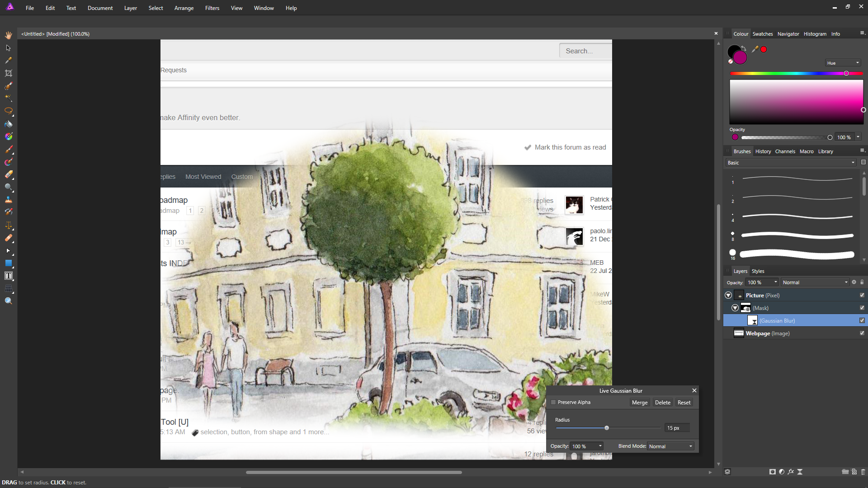
Task: Select the Crop tool
Action: 9,73
